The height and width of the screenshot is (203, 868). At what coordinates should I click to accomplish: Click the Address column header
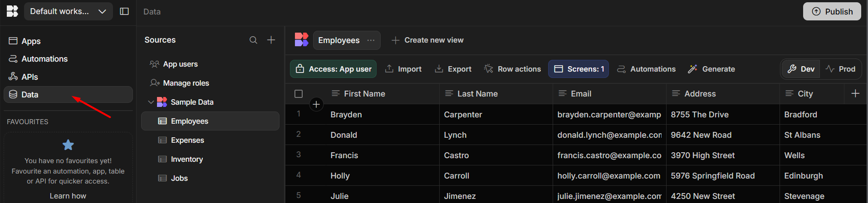[x=723, y=94]
